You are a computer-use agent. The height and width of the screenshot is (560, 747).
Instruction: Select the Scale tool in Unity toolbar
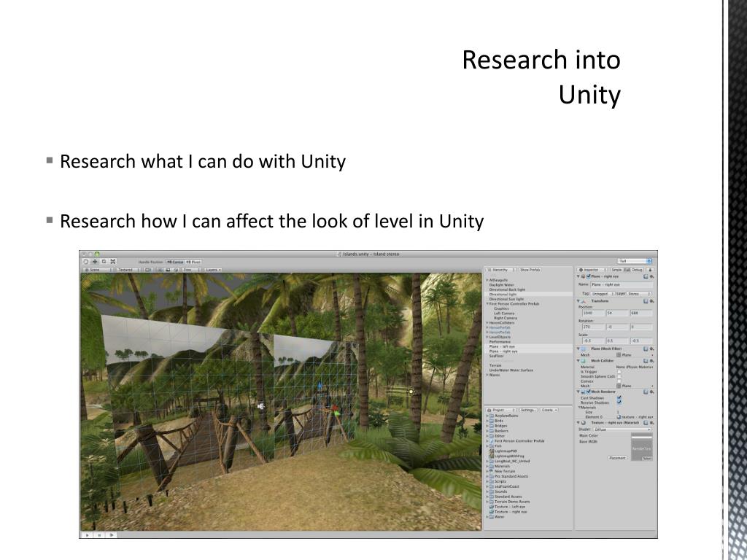point(113,262)
